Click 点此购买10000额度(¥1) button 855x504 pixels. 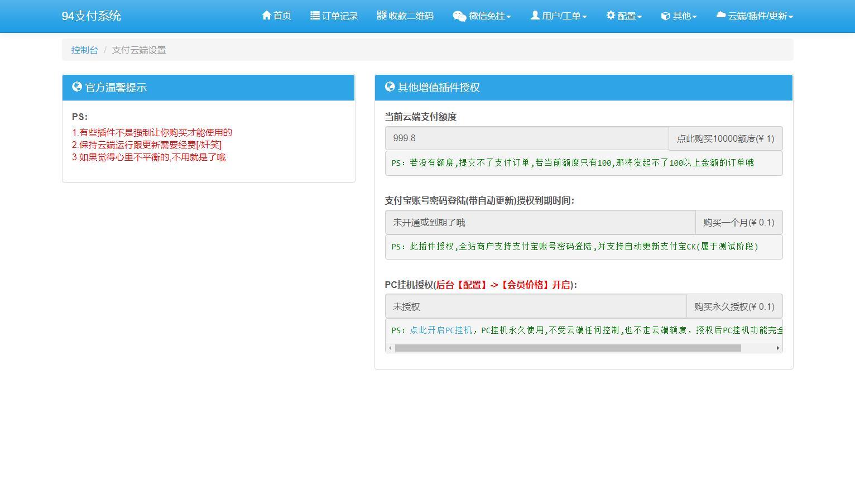click(725, 138)
